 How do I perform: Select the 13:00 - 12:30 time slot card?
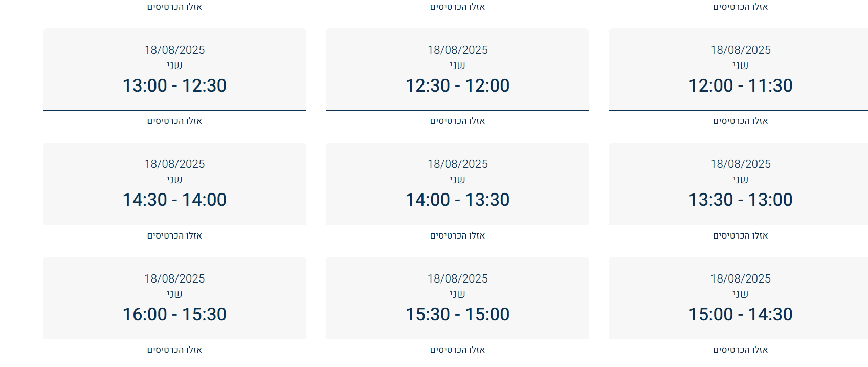pos(174,70)
